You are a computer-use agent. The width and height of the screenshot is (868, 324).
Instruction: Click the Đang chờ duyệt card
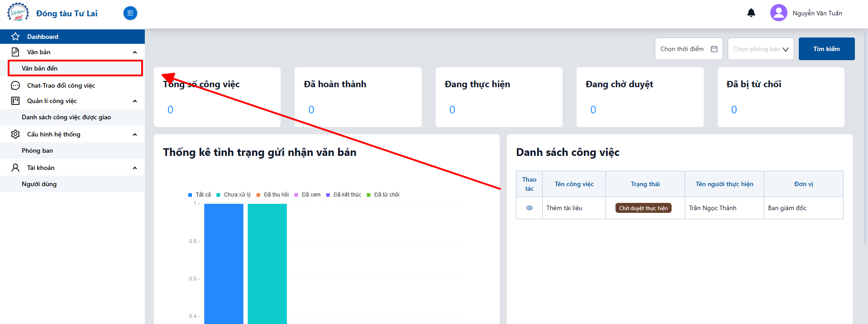click(x=640, y=97)
